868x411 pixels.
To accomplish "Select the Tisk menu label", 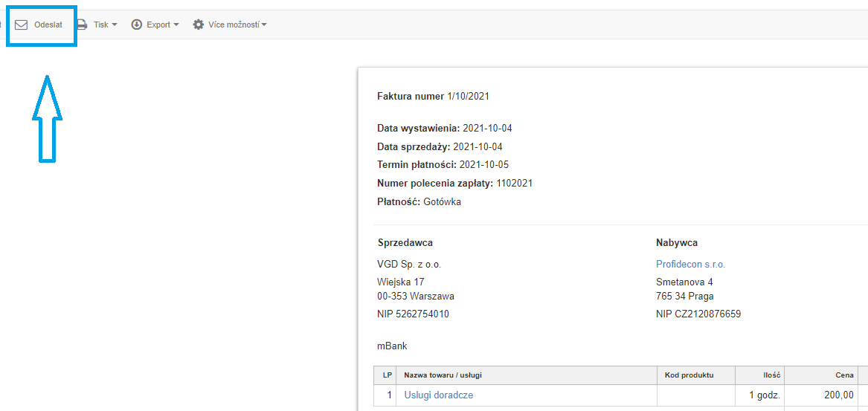I will click(100, 25).
